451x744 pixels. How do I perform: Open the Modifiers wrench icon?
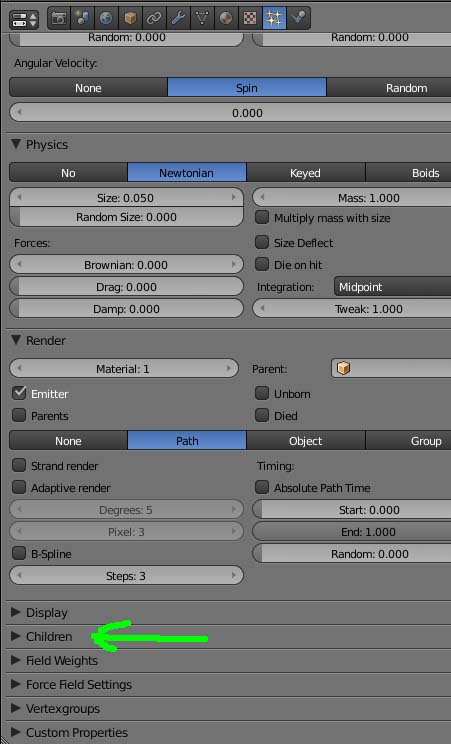(178, 19)
